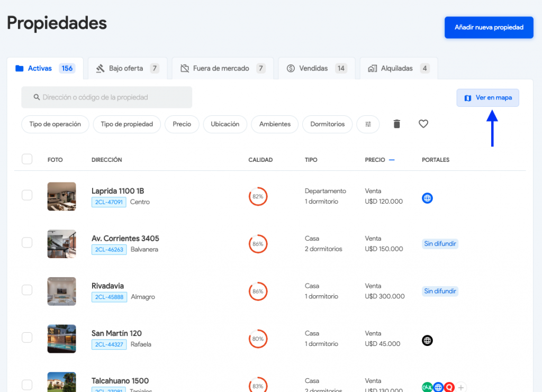Click the Laprida 1100 1B address title
The width and height of the screenshot is (542, 392).
click(x=118, y=191)
